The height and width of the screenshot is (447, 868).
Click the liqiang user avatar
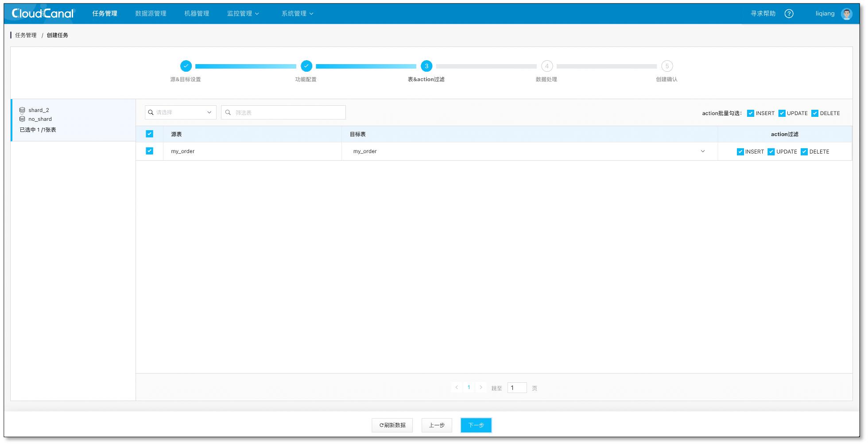pyautogui.click(x=846, y=13)
